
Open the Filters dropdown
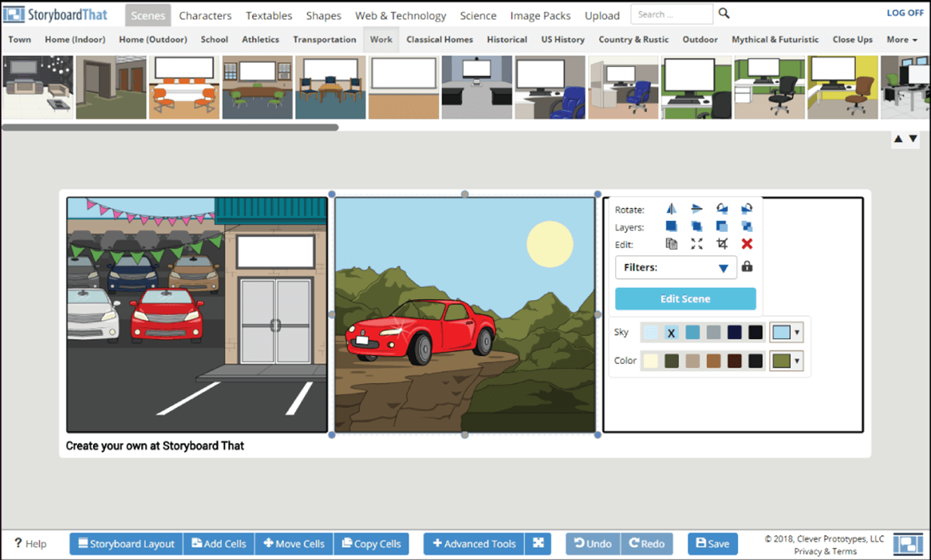(677, 268)
